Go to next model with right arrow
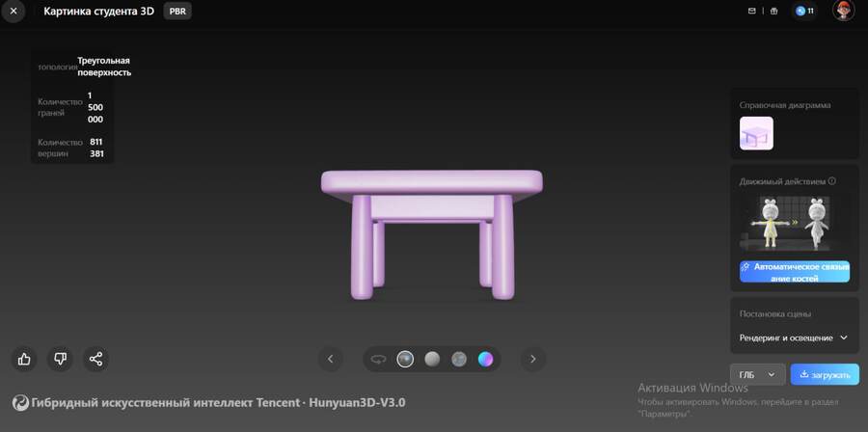The height and width of the screenshot is (432, 868). click(x=533, y=359)
